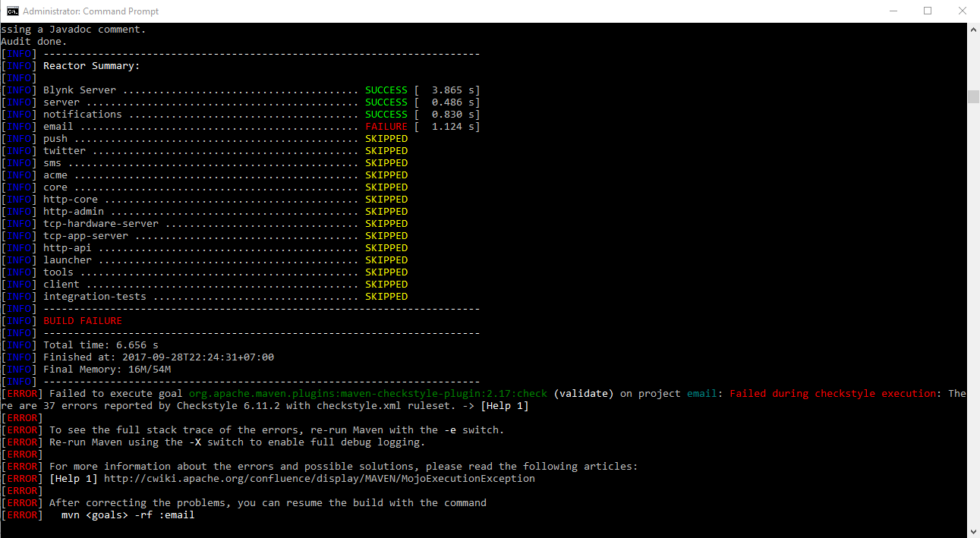Click the 'acme' module name
980x538 pixels.
click(55, 175)
